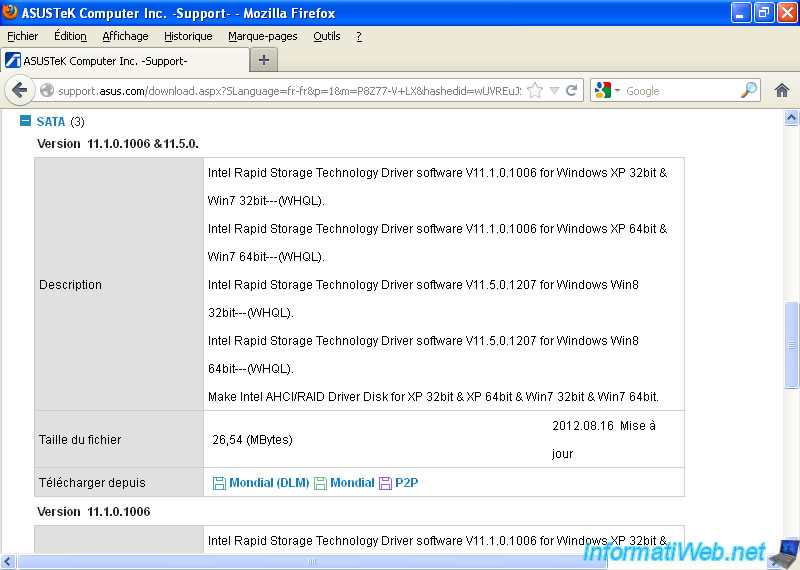Screen dimensions: 800x570
Task: Click 'Make Intel AHCI/RAID Driver Disk' line
Action: [433, 397]
